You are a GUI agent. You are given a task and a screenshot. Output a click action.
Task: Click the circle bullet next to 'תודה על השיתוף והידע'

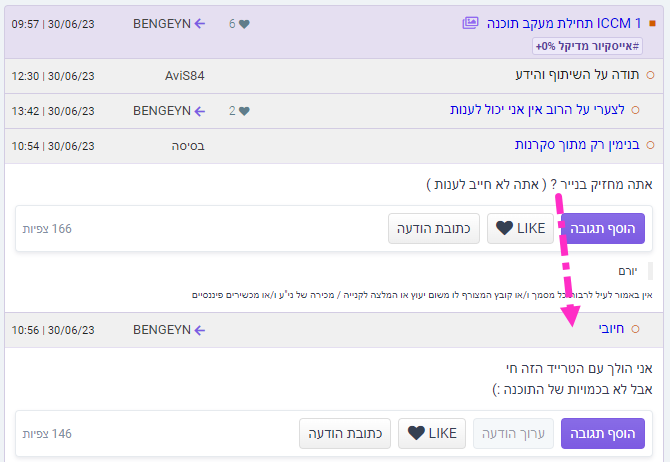pos(651,75)
